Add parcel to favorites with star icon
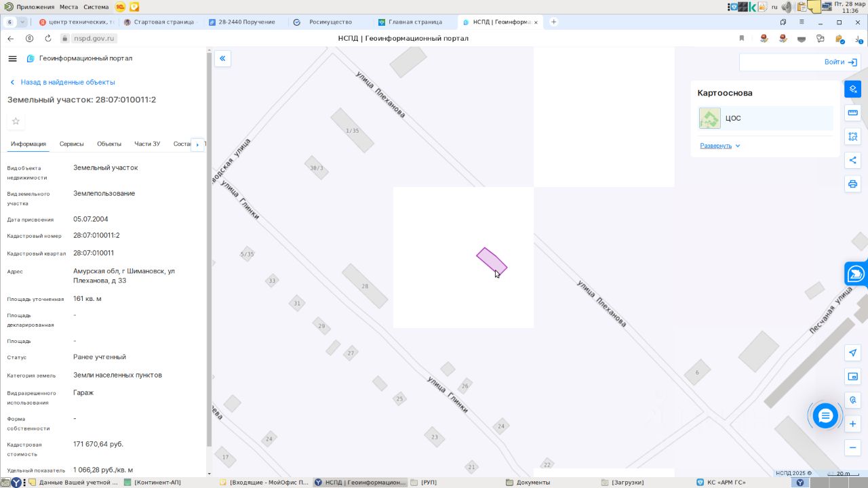Image resolution: width=868 pixels, height=488 pixels. [16, 121]
